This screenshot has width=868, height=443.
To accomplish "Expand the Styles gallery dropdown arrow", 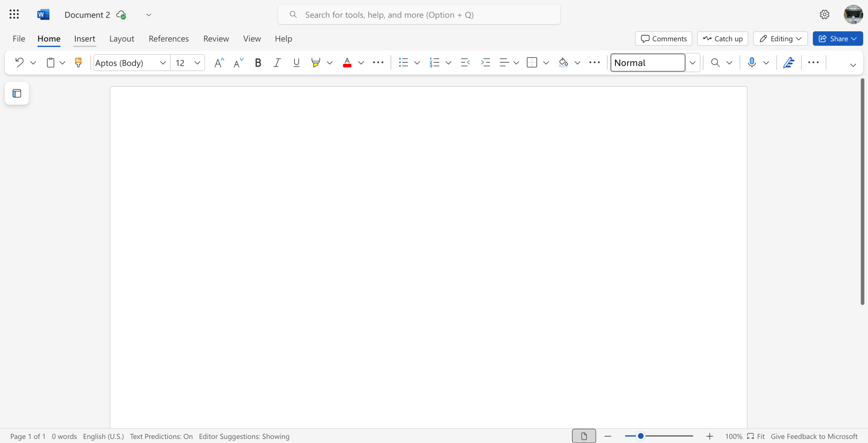I will click(x=693, y=63).
